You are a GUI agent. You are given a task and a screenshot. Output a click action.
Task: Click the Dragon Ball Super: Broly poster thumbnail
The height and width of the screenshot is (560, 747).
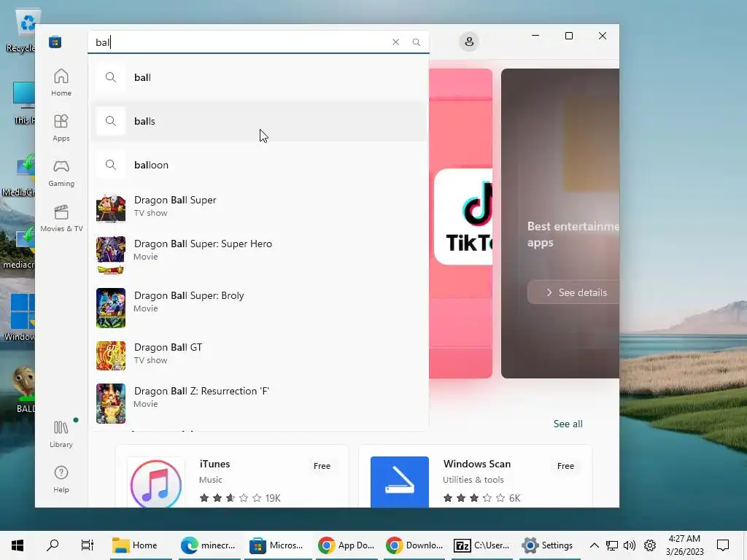click(x=111, y=308)
